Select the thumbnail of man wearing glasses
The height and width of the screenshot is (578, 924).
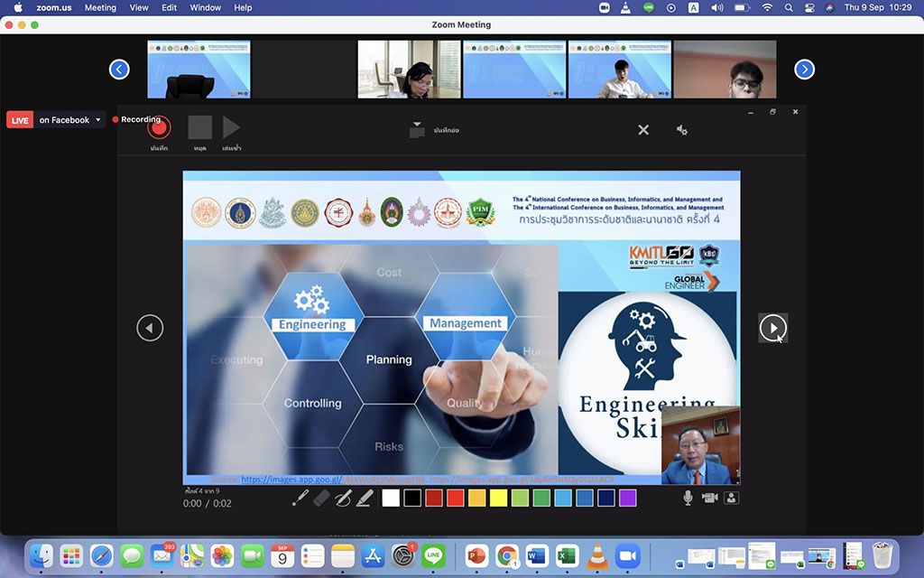click(725, 69)
